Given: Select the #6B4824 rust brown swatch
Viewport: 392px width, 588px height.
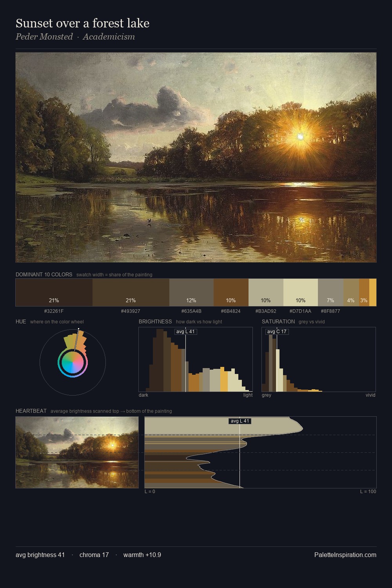Looking at the screenshot, I should [x=231, y=292].
